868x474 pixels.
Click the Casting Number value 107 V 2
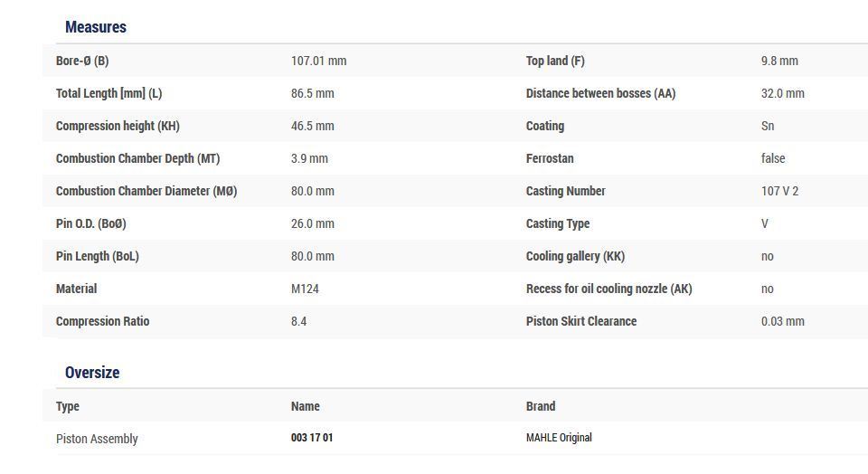(779, 191)
